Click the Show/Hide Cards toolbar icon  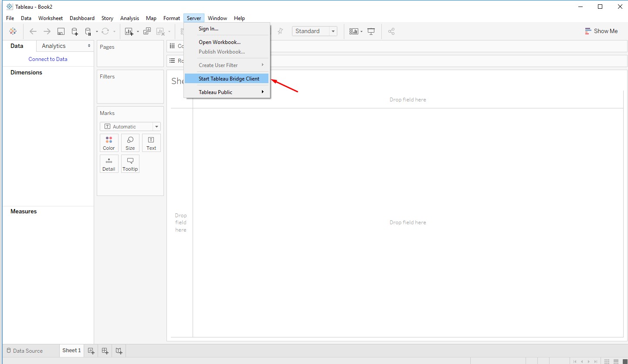[x=353, y=31]
